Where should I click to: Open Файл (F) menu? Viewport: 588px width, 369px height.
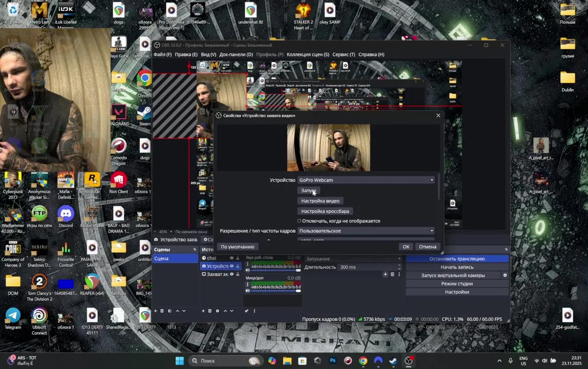(x=162, y=54)
